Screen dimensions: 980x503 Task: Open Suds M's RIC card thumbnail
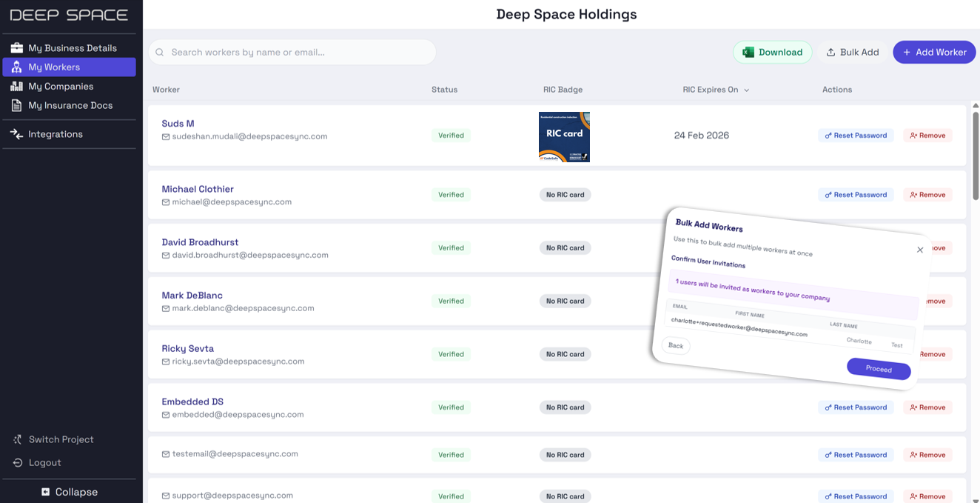(564, 137)
